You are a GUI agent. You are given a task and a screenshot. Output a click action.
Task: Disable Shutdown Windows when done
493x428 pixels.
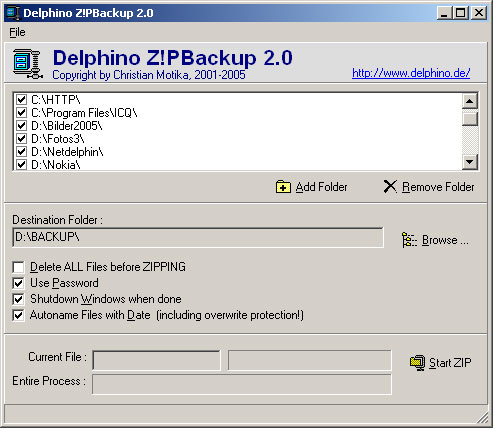[x=18, y=299]
